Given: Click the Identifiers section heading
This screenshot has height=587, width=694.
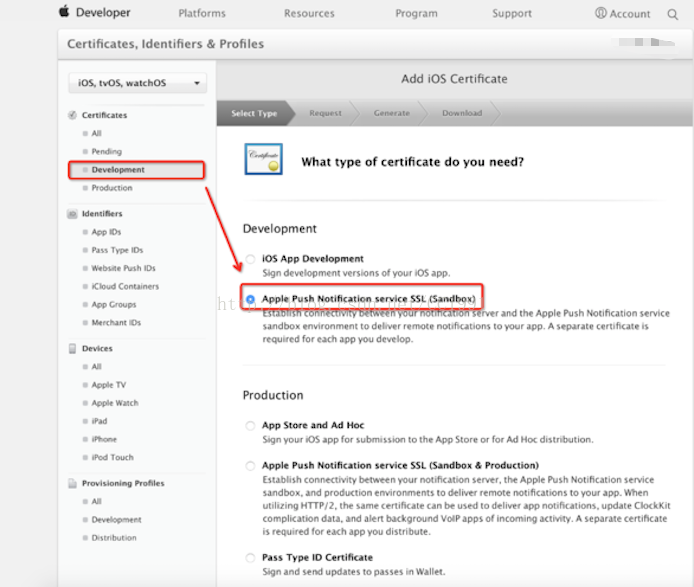Looking at the screenshot, I should coord(102,214).
